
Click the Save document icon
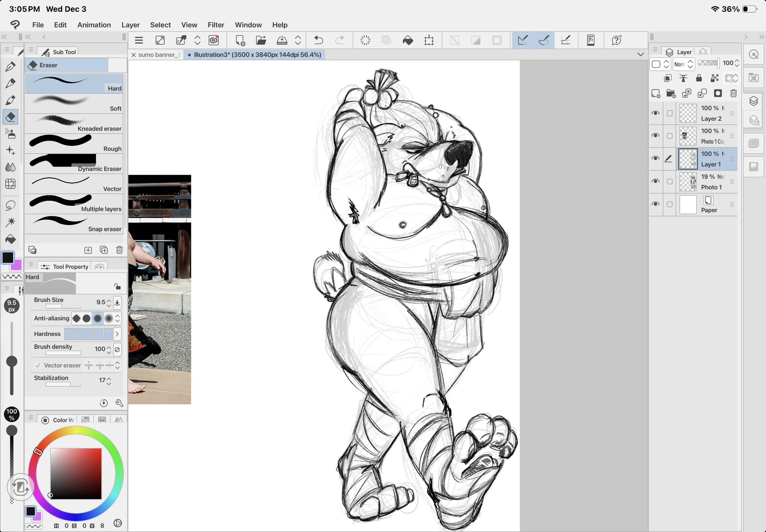[x=282, y=40]
